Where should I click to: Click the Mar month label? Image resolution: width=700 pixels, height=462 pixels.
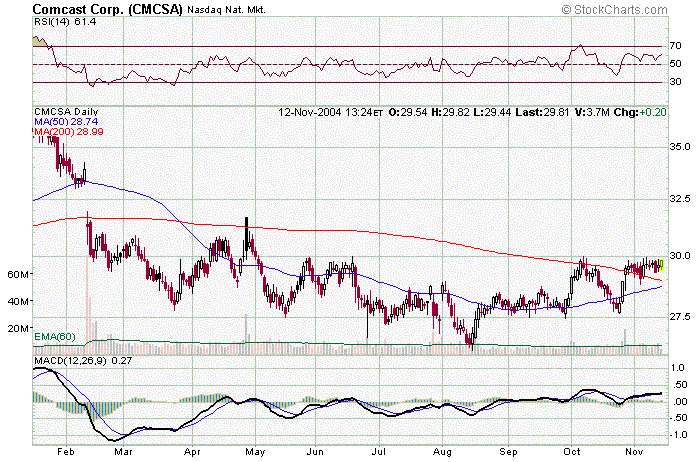click(x=123, y=452)
